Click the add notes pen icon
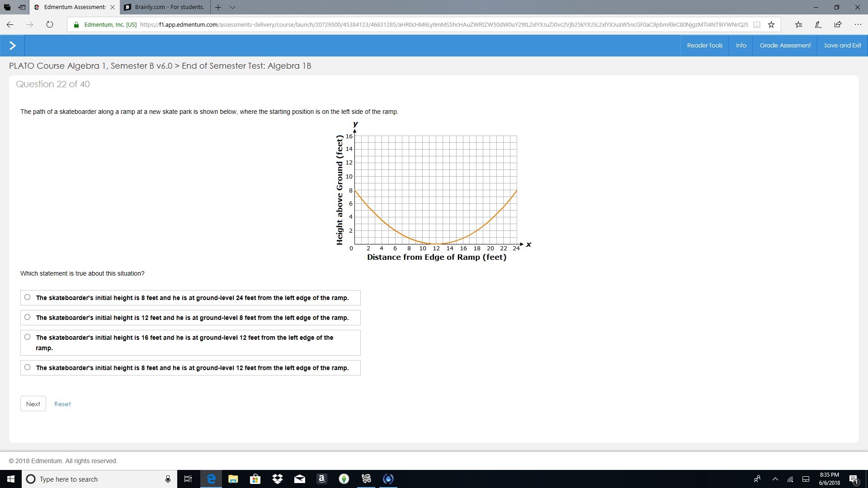 [818, 25]
